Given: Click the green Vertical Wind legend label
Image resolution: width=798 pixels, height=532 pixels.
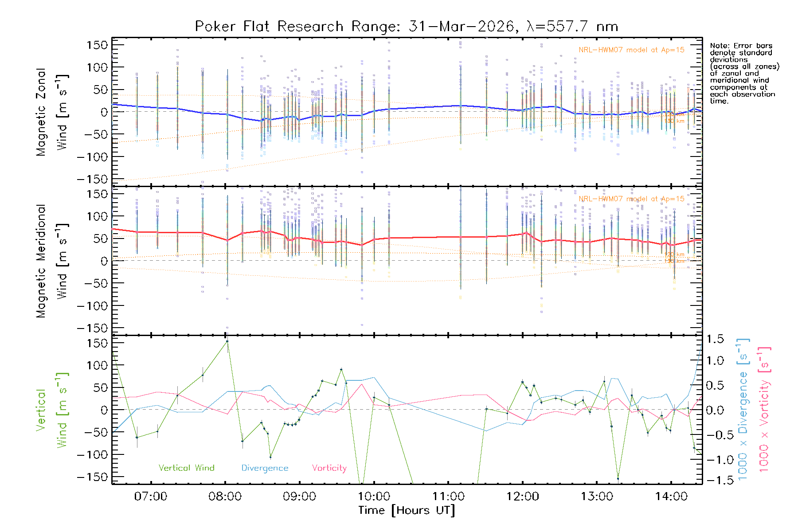Looking at the screenshot, I should coord(186,468).
